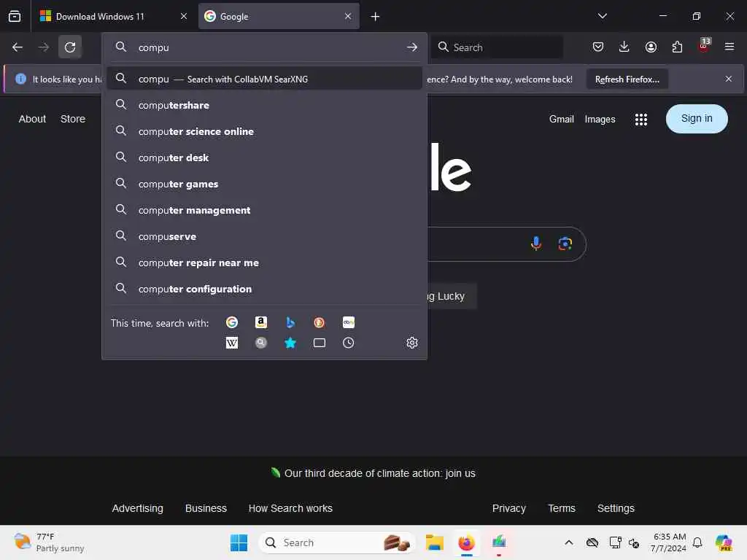
Task: Search this time with DuckDuckGo
Action: [320, 322]
